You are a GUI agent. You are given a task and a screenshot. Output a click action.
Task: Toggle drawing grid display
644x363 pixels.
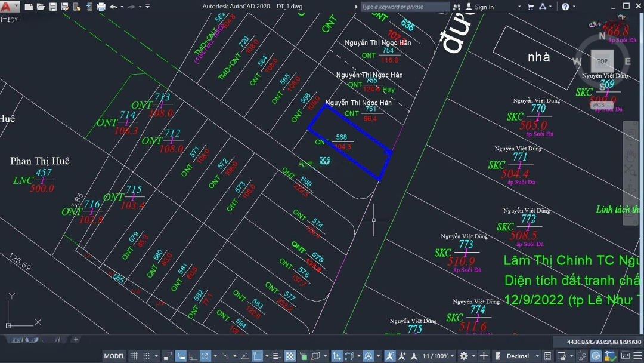pyautogui.click(x=134, y=356)
